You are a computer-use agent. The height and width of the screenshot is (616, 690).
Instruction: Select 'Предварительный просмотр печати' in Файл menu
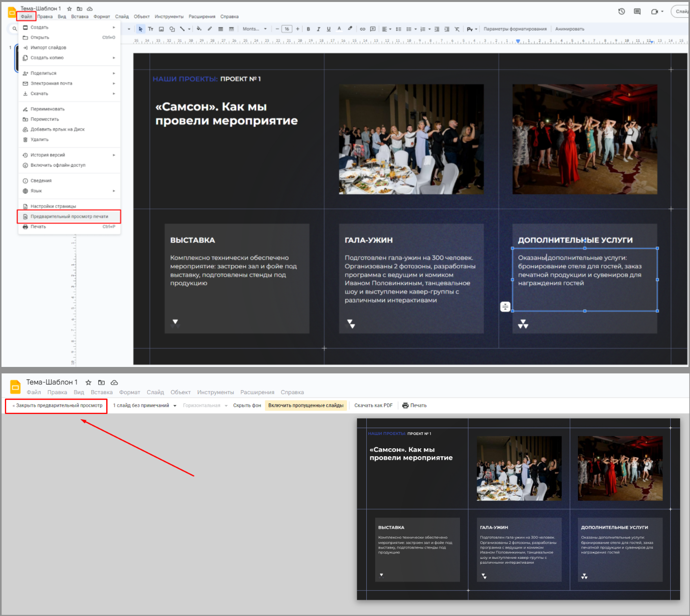pyautogui.click(x=69, y=216)
